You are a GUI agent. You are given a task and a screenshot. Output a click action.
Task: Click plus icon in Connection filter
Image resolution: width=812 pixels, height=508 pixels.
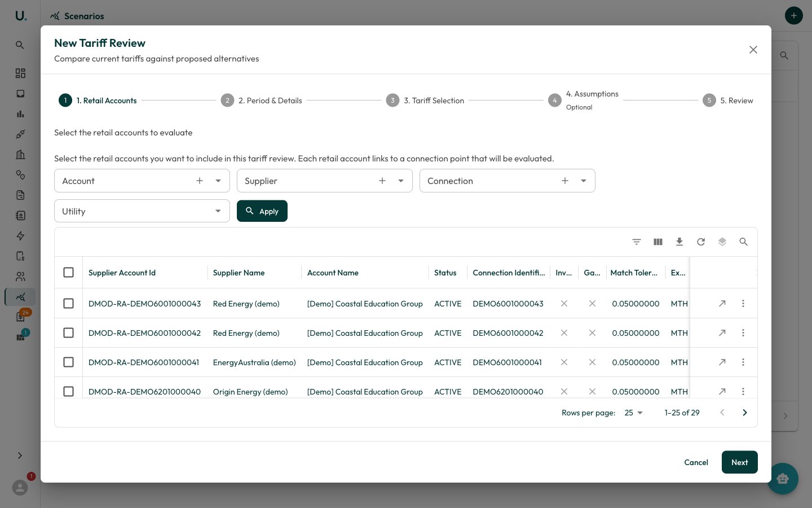pos(565,181)
